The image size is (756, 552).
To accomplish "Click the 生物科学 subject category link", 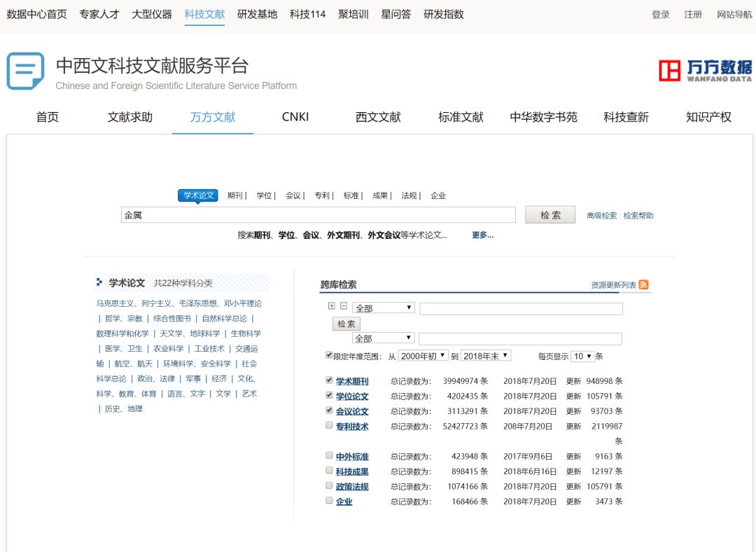I will point(246,333).
